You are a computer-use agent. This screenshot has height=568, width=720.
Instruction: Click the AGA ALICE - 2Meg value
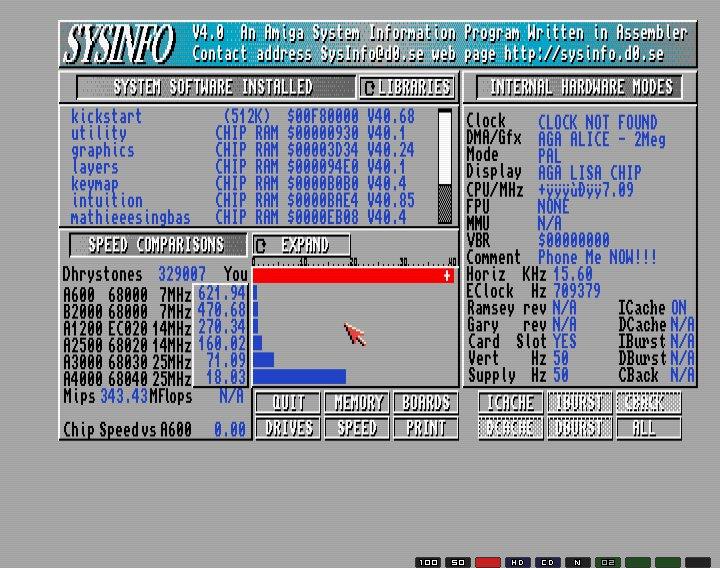602,140
